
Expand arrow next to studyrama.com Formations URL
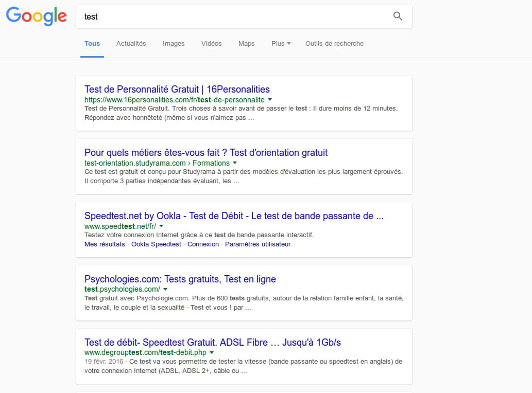235,163
